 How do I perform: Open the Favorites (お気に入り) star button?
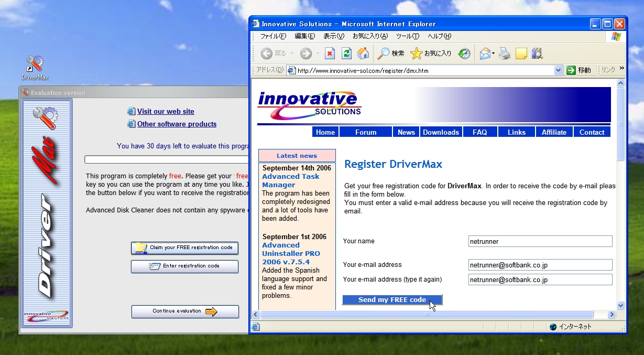[x=431, y=53]
